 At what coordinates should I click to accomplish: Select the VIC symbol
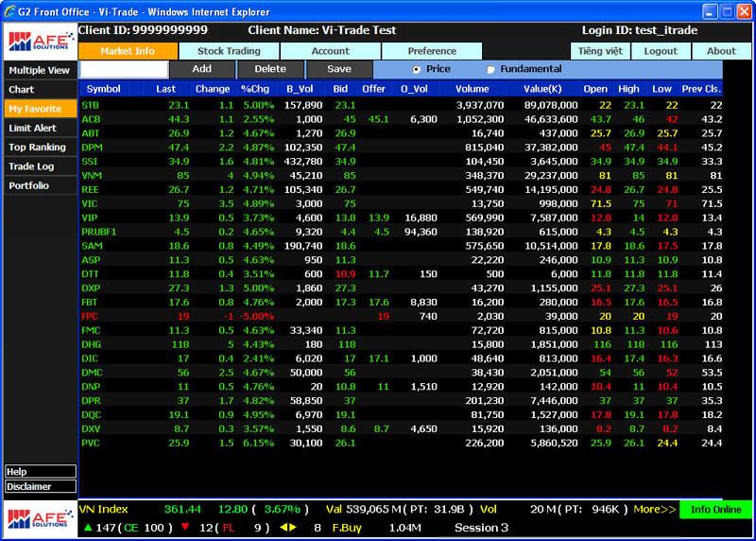(90, 203)
